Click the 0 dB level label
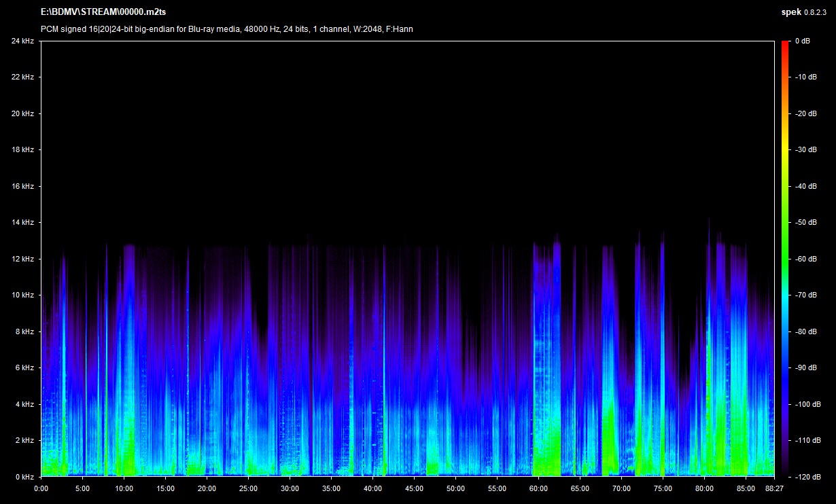The width and height of the screenshot is (836, 504). pyautogui.click(x=802, y=41)
